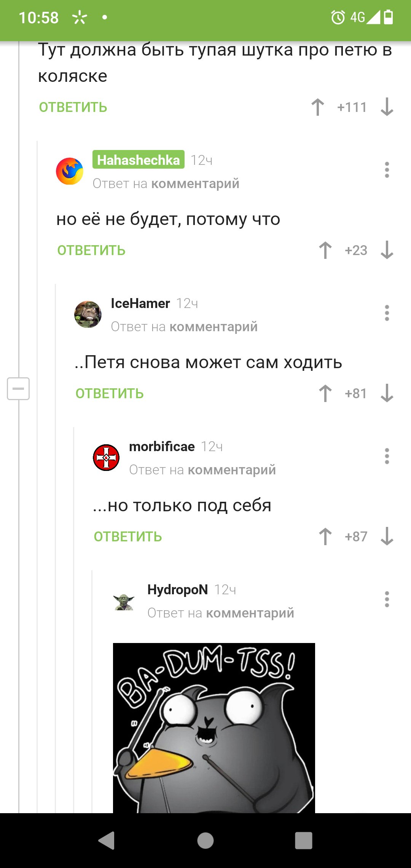
Task: Open three-dot menu on HydropoN's comment
Action: tap(387, 599)
